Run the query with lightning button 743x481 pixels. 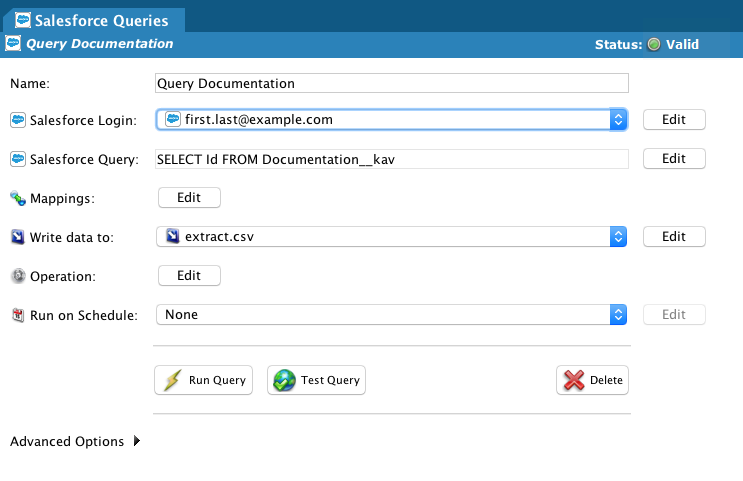point(203,380)
